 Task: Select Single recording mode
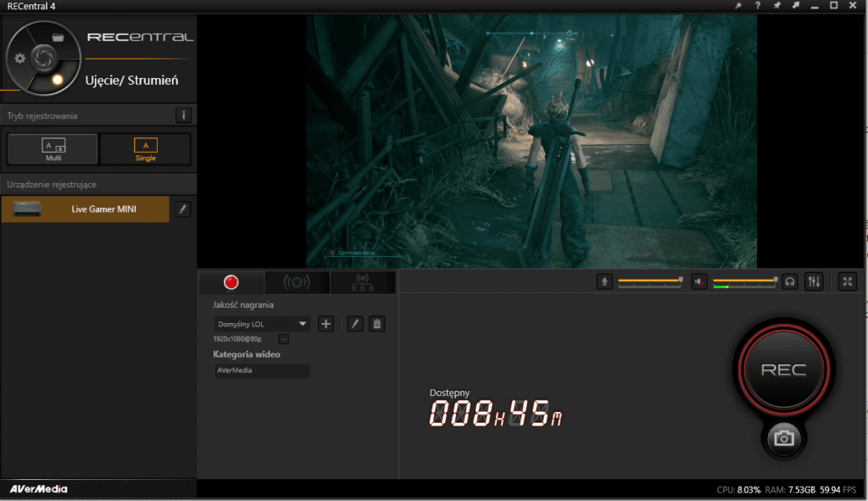[x=146, y=149]
